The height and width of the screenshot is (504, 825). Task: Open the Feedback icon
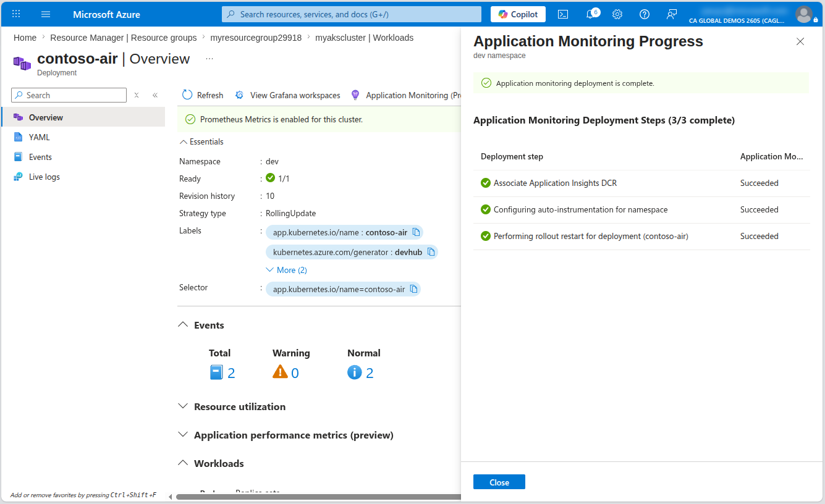click(672, 14)
